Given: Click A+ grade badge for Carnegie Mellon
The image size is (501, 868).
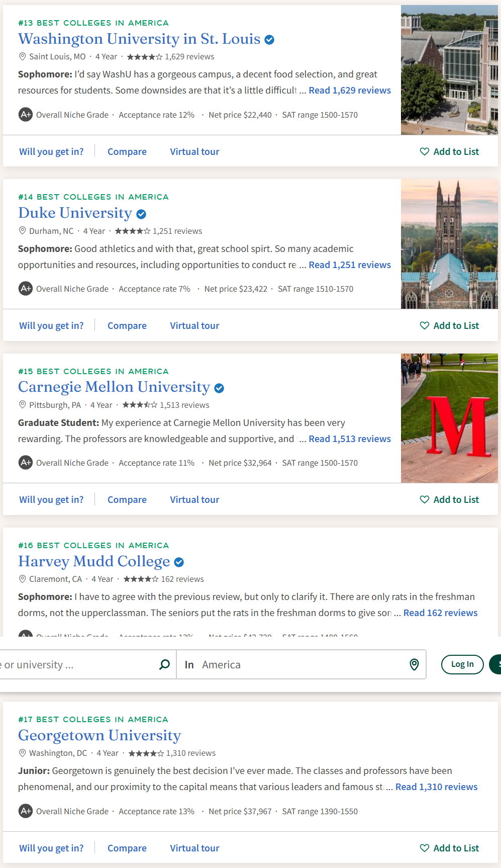Looking at the screenshot, I should pyautogui.click(x=26, y=463).
